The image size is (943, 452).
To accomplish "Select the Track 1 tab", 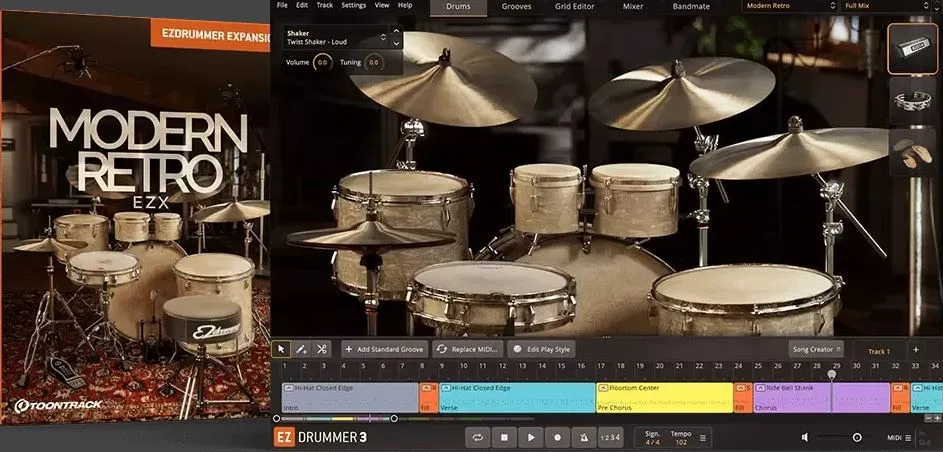I will pos(879,351).
